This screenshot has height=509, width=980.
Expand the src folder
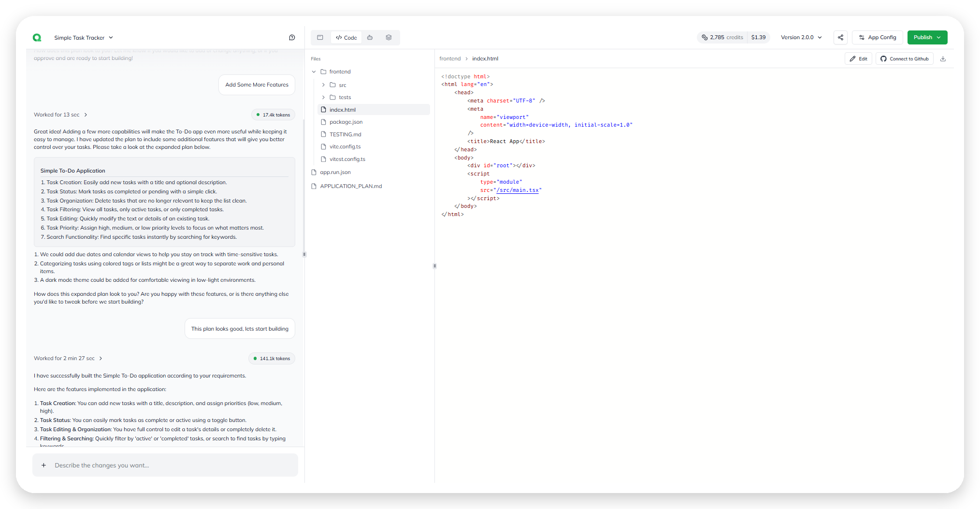323,85
